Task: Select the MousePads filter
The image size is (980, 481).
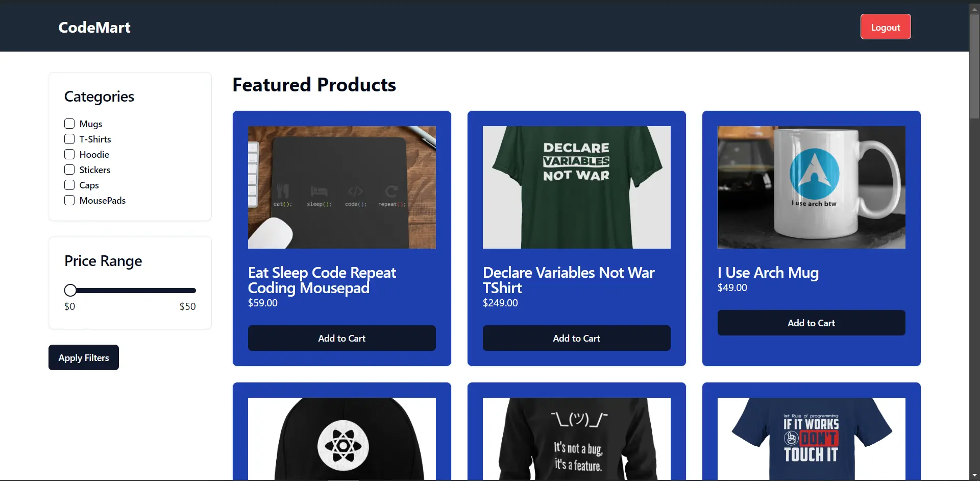Action: (69, 200)
